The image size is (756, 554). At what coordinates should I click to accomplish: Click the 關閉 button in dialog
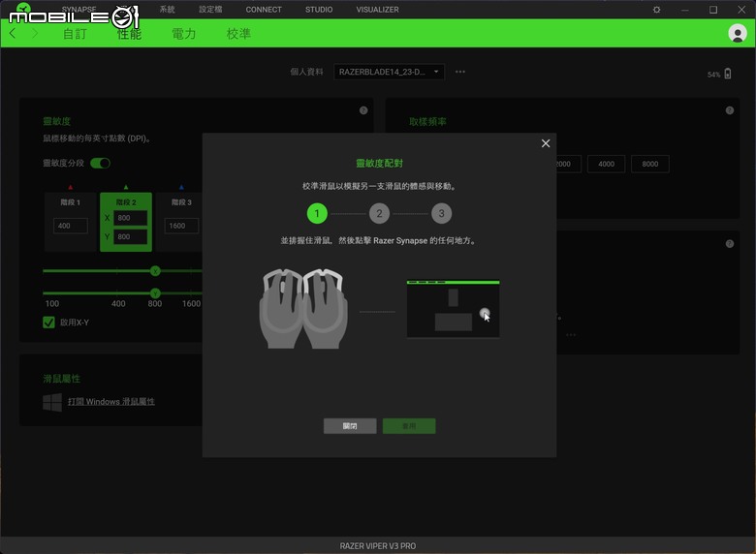(x=350, y=426)
